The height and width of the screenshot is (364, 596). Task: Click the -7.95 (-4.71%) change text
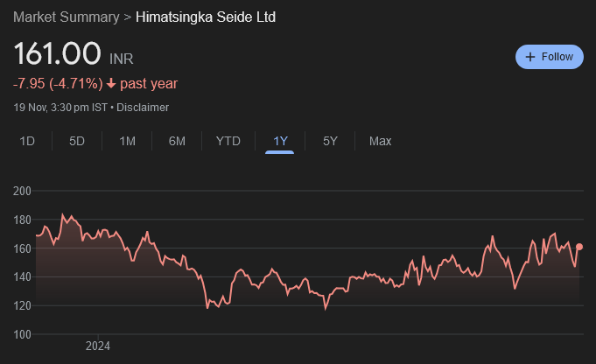[58, 84]
